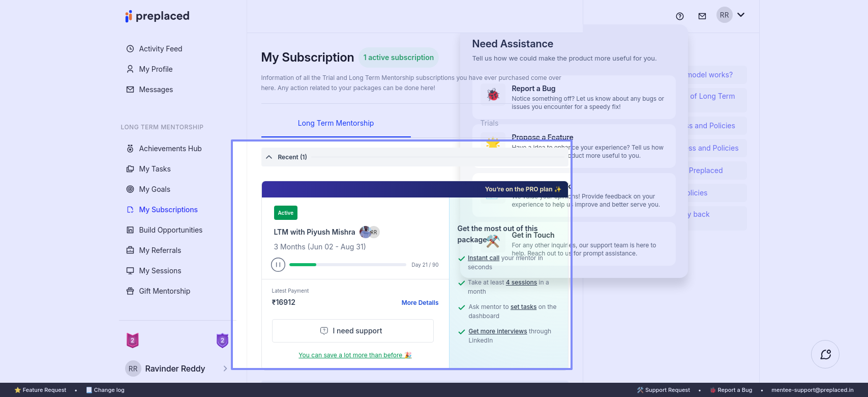
Task: Open Activity Feed in the sidebar
Action: point(160,49)
